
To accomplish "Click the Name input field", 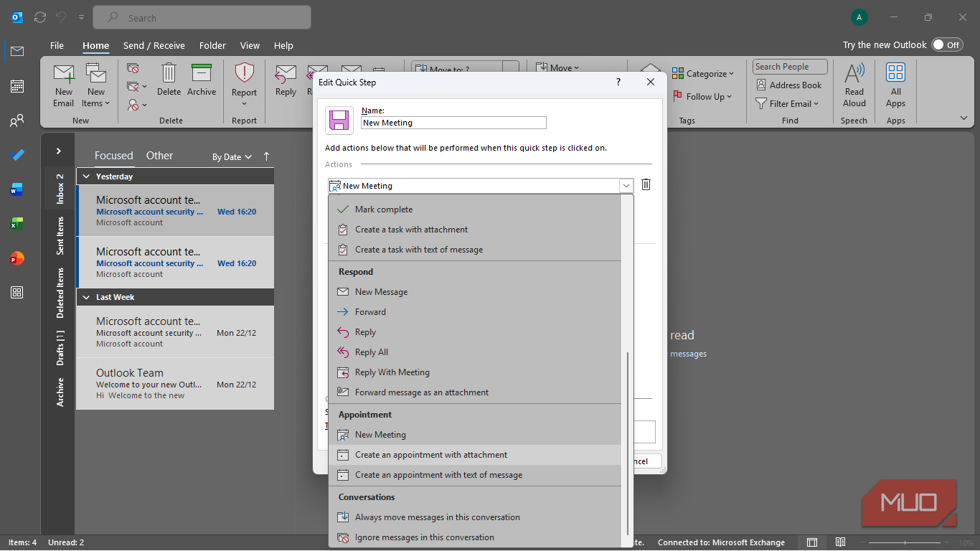I will click(453, 123).
